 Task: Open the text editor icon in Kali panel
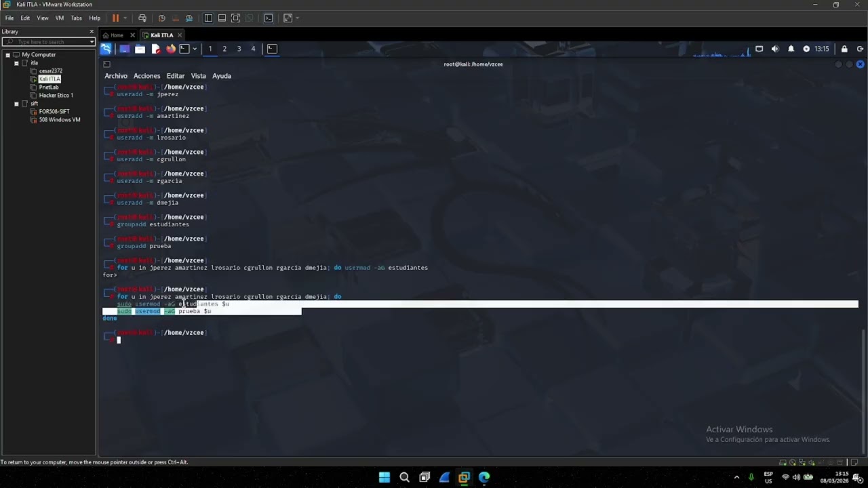click(x=155, y=49)
